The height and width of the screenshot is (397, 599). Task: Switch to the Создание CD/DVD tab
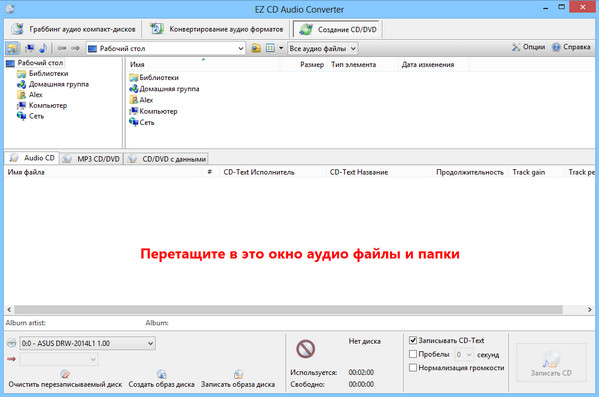338,29
